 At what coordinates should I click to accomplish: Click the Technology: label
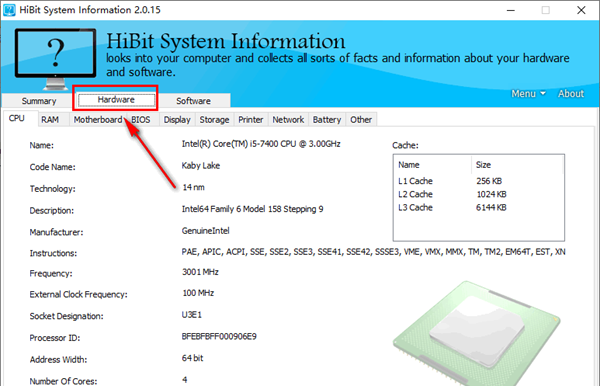pos(52,189)
